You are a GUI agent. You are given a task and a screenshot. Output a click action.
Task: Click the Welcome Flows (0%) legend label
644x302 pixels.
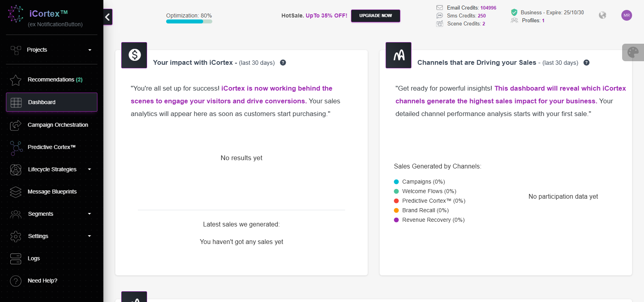coord(429,191)
